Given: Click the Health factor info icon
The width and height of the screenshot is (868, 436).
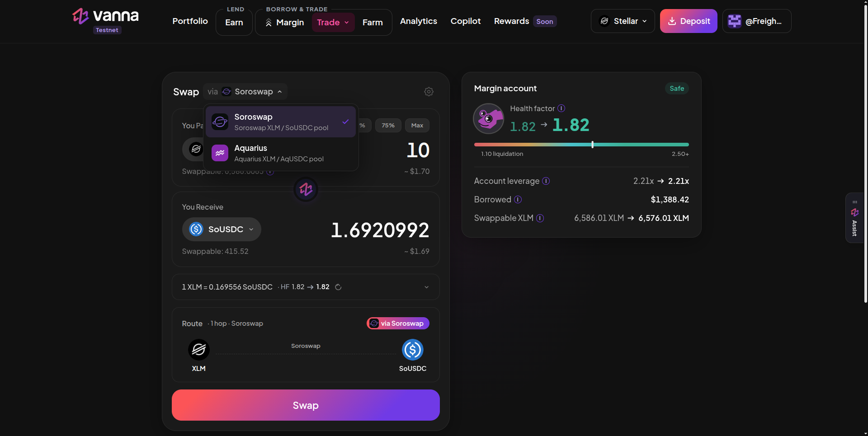Looking at the screenshot, I should [561, 108].
